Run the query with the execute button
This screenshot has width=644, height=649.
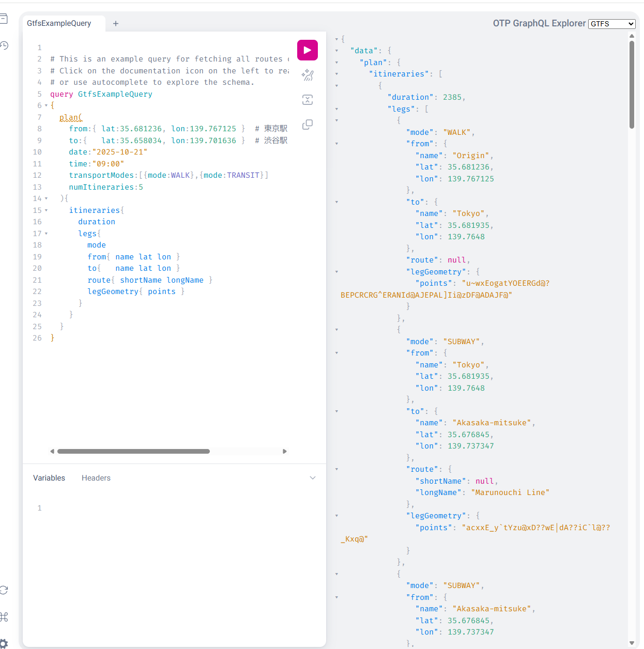pos(308,50)
